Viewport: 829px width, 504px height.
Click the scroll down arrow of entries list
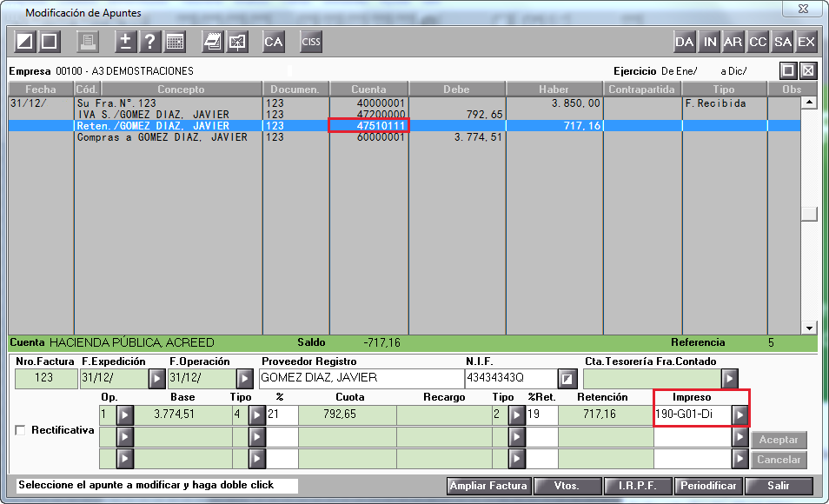[x=809, y=328]
